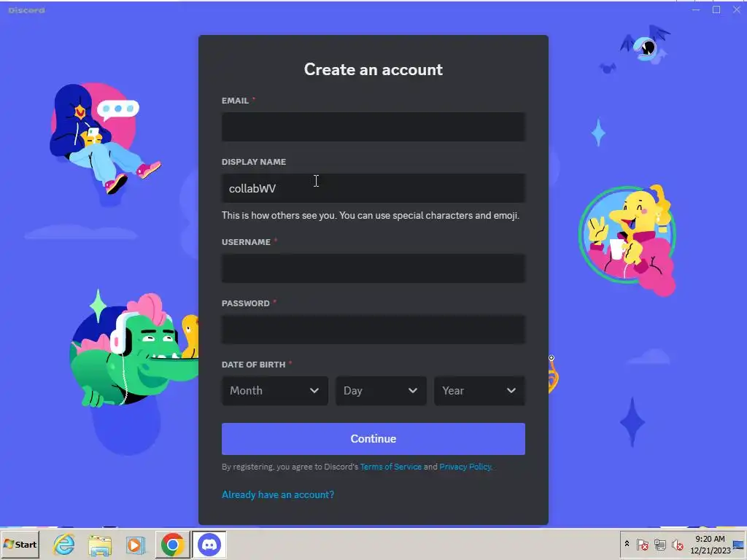Open the Terms of Service link
This screenshot has height=560, width=747.
[x=391, y=467]
